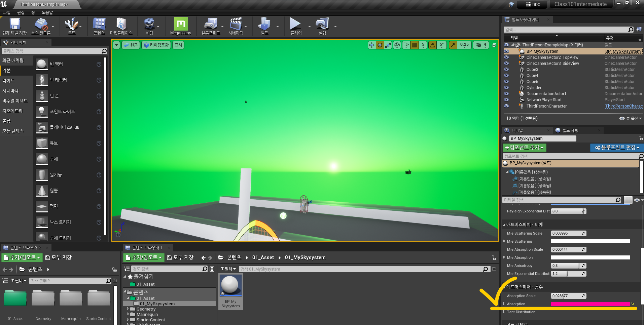Click Add/Import in Content Browser 1
644x325 pixels.
pyautogui.click(x=144, y=257)
